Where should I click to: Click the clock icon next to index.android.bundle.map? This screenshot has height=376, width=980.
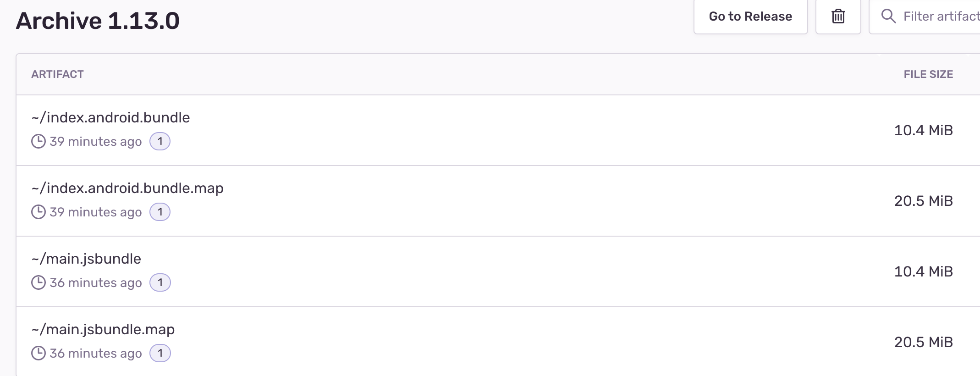(39, 212)
